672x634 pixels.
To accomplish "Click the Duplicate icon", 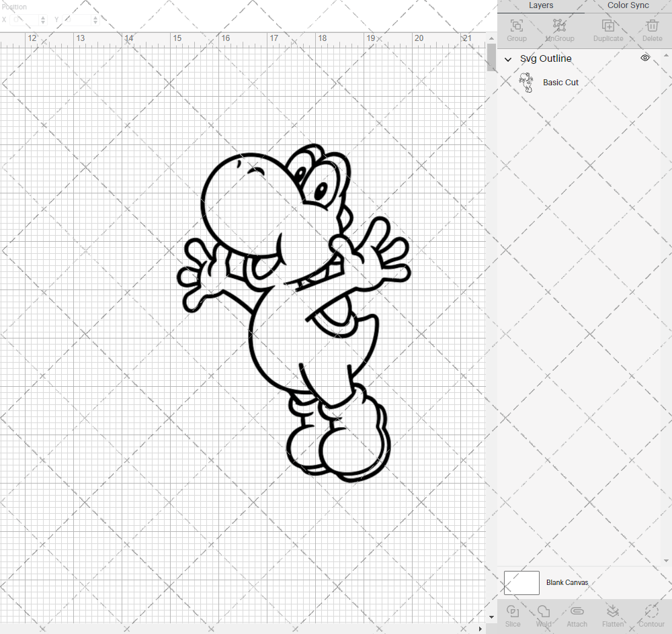I will tap(607, 26).
